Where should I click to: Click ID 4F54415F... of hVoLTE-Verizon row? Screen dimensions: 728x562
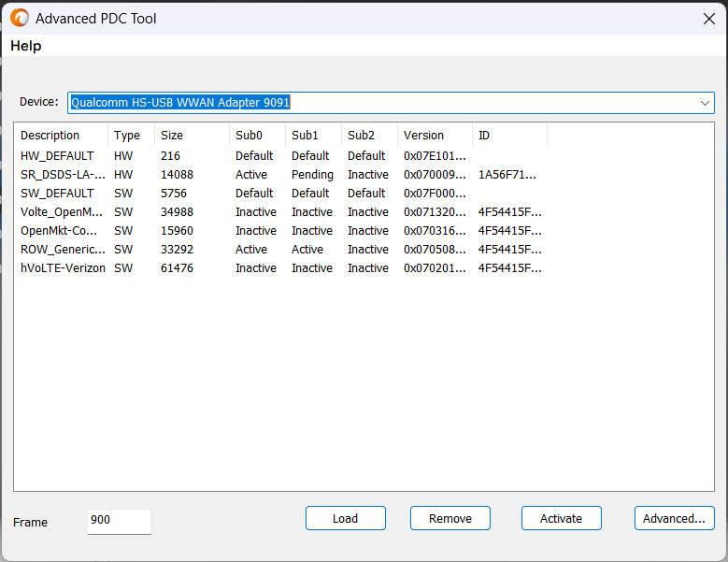point(509,268)
